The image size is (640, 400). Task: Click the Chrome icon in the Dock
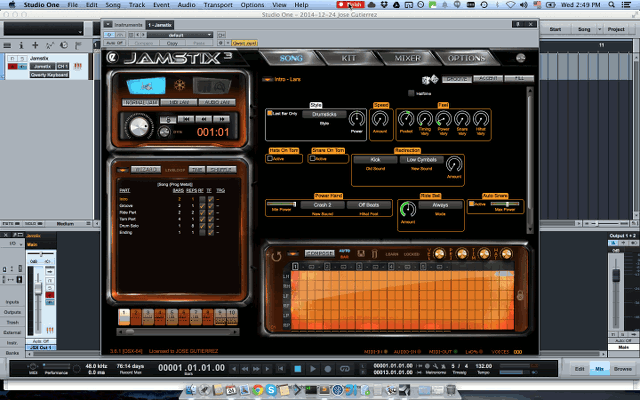257,390
